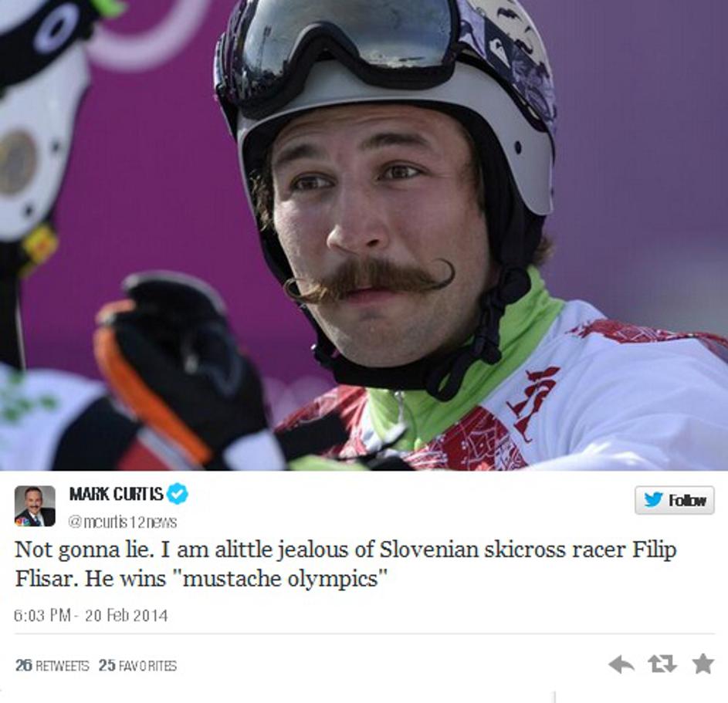Screen dimensions: 728x703
Task: Favorite the tweet with the star icon
Action: click(703, 664)
